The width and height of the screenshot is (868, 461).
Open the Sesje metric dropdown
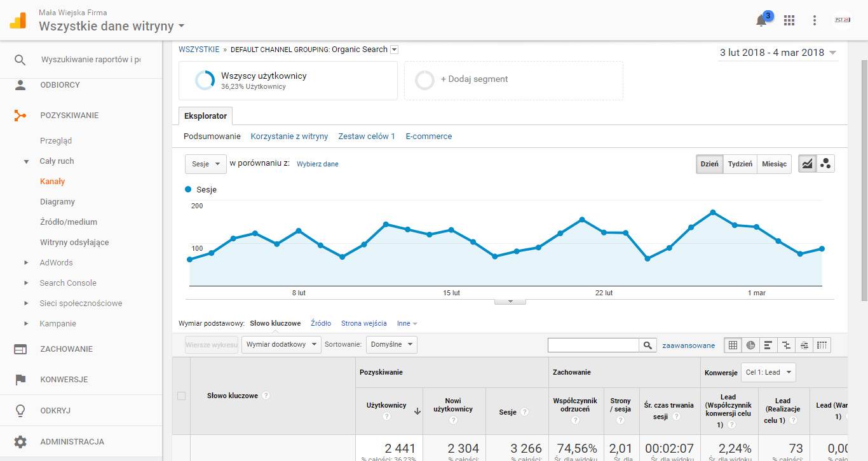[206, 164]
